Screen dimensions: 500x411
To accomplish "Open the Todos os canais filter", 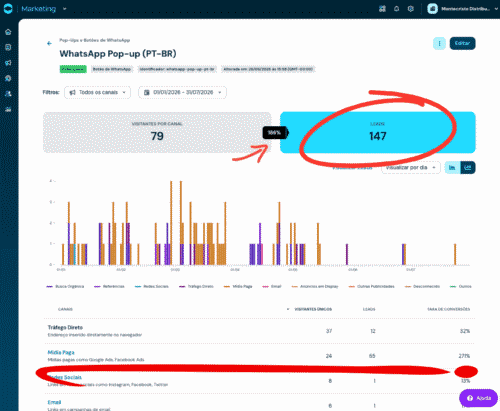I will 97,92.
